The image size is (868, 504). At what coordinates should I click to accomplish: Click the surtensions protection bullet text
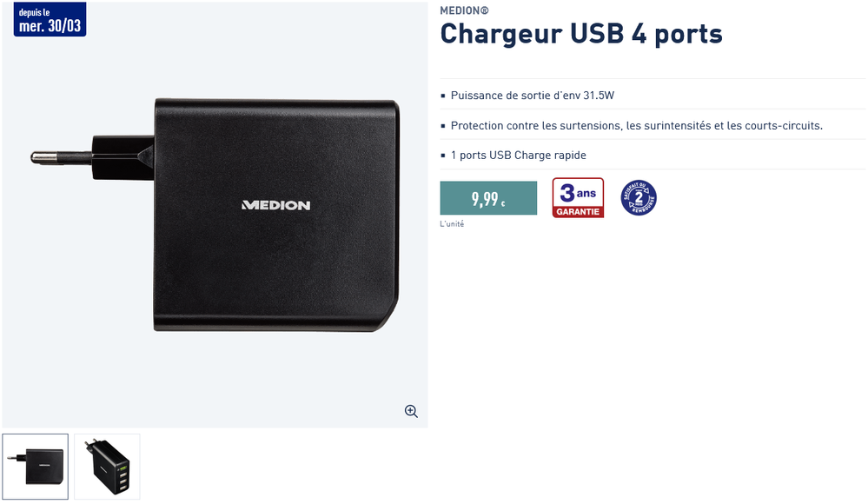(636, 126)
